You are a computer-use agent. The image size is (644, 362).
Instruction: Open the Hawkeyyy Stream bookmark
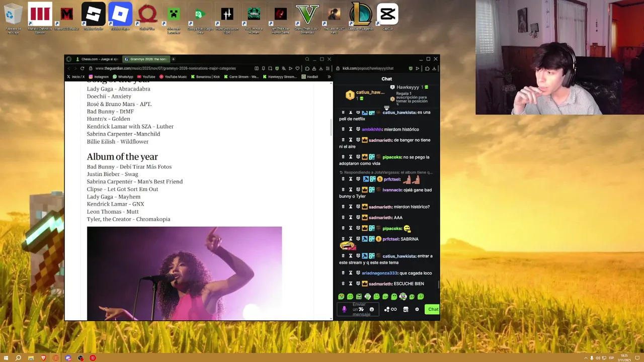click(x=280, y=77)
